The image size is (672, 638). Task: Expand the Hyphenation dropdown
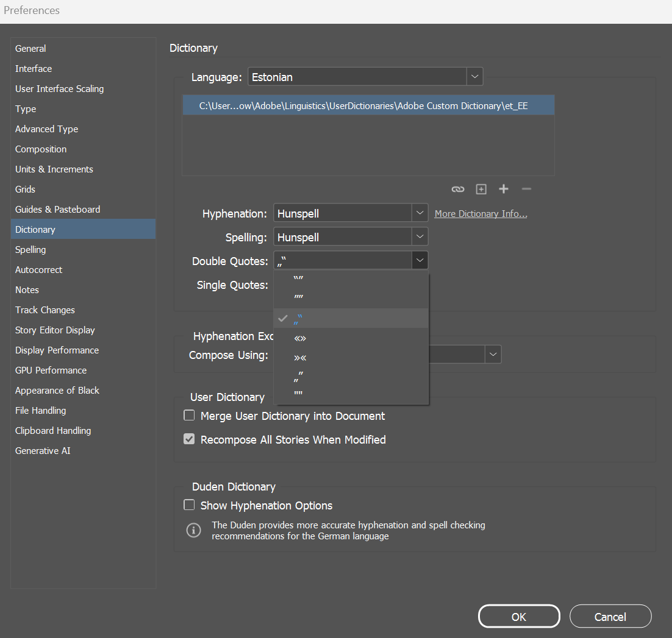351,213
